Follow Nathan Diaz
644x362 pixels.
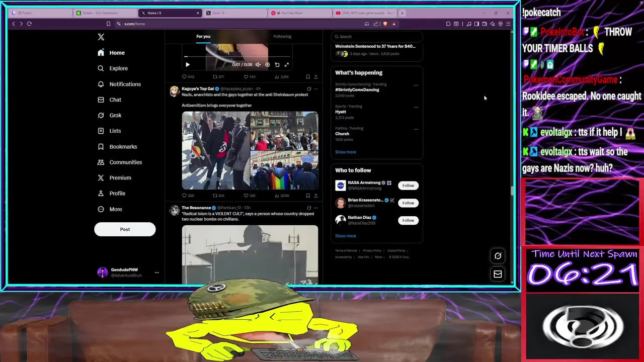point(408,220)
